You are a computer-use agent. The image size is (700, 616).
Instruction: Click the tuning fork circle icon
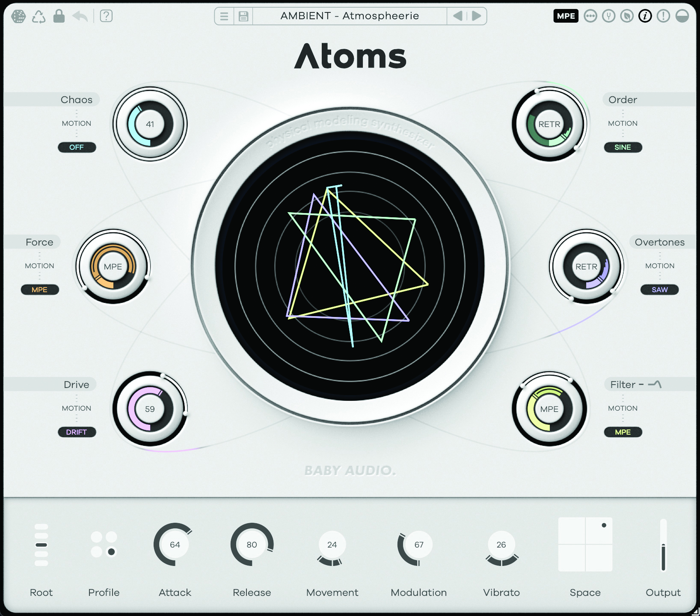tap(608, 16)
